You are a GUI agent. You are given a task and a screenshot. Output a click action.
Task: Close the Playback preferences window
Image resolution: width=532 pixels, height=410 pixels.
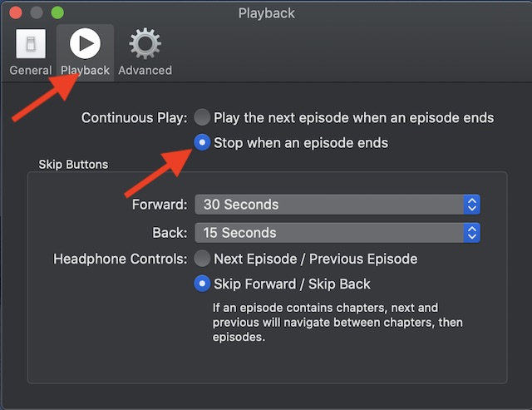click(17, 13)
